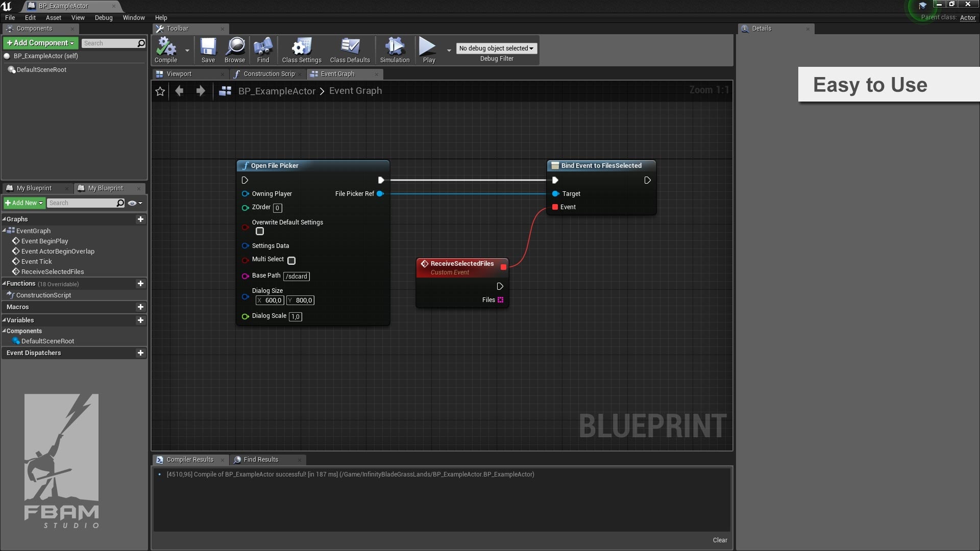
Task: Open the Add Component dropdown
Action: pyautogui.click(x=40, y=43)
